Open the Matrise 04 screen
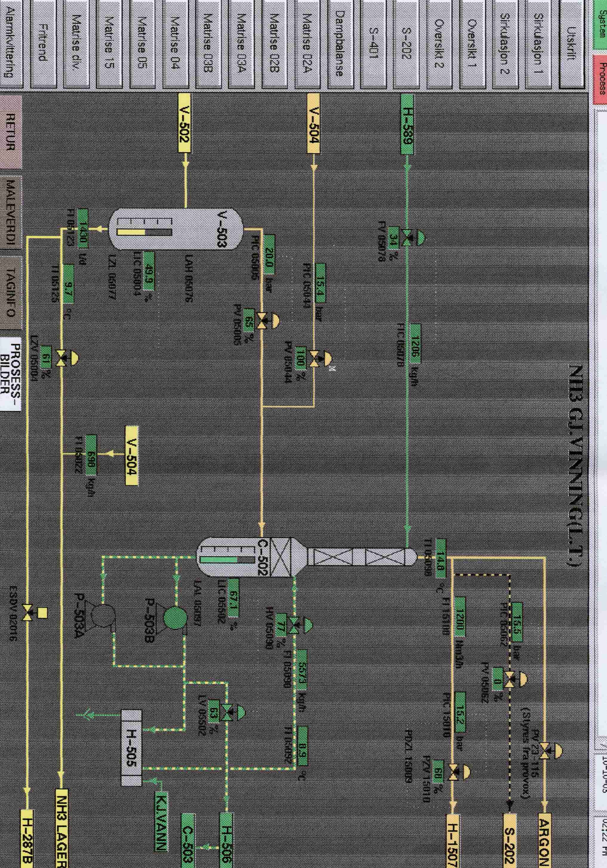This screenshot has height=868, width=607. pyautogui.click(x=175, y=45)
